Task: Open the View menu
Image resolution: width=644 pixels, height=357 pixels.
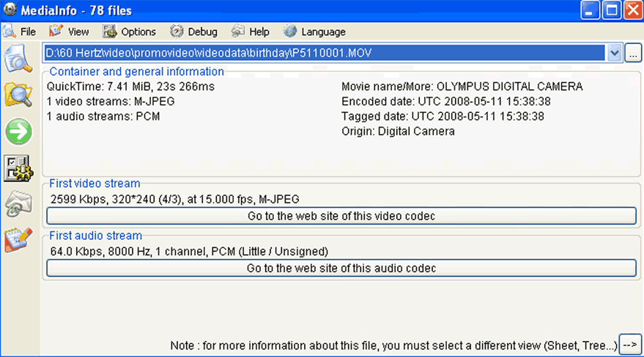Action: pyautogui.click(x=69, y=32)
